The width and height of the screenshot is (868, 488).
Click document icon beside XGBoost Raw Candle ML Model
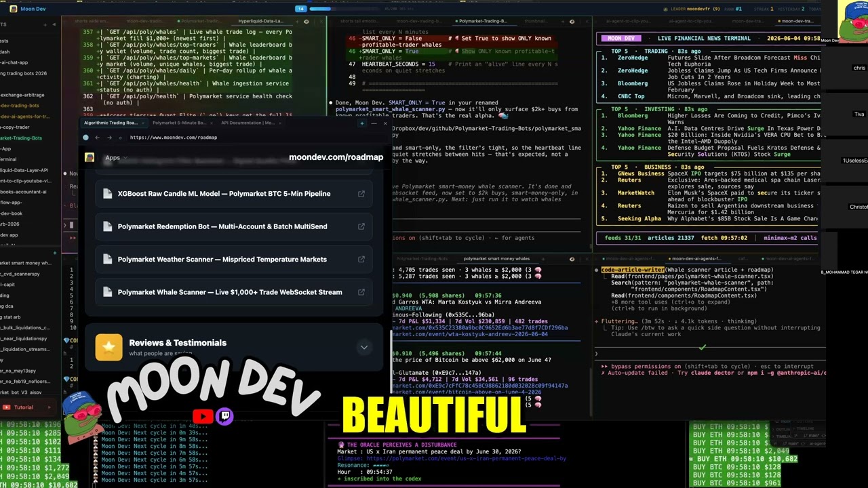(107, 194)
